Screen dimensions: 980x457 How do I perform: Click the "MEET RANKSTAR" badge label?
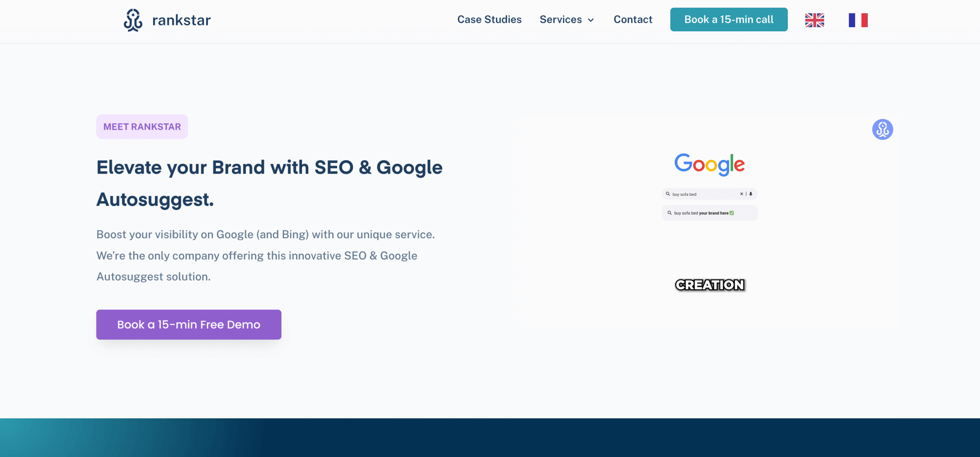coord(142,127)
